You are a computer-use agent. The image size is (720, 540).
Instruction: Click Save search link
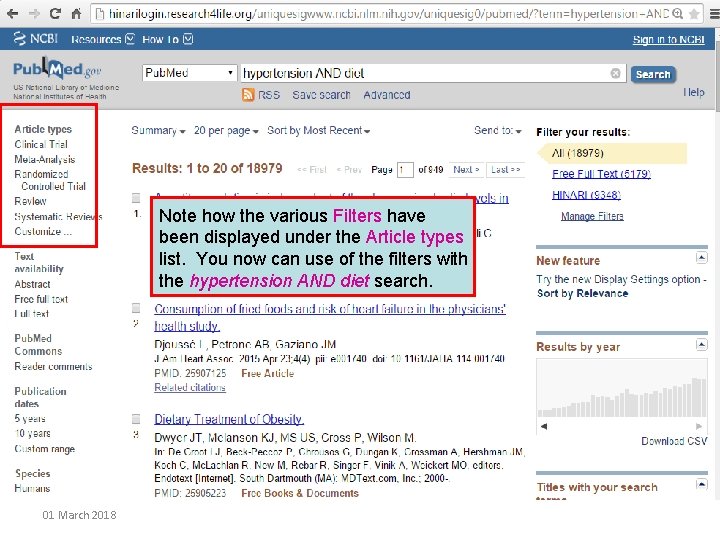[321, 95]
